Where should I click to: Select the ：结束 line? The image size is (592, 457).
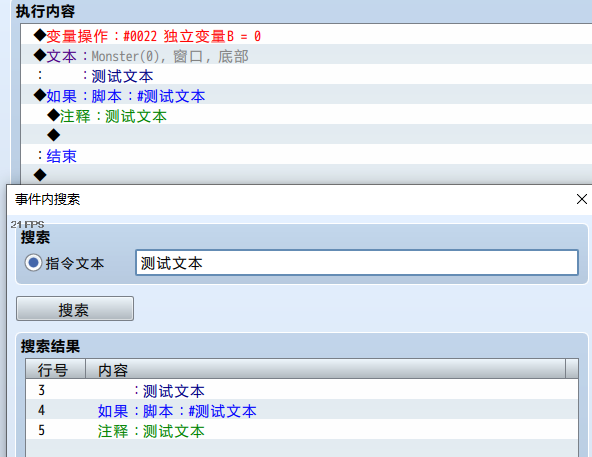pyautogui.click(x=307, y=155)
